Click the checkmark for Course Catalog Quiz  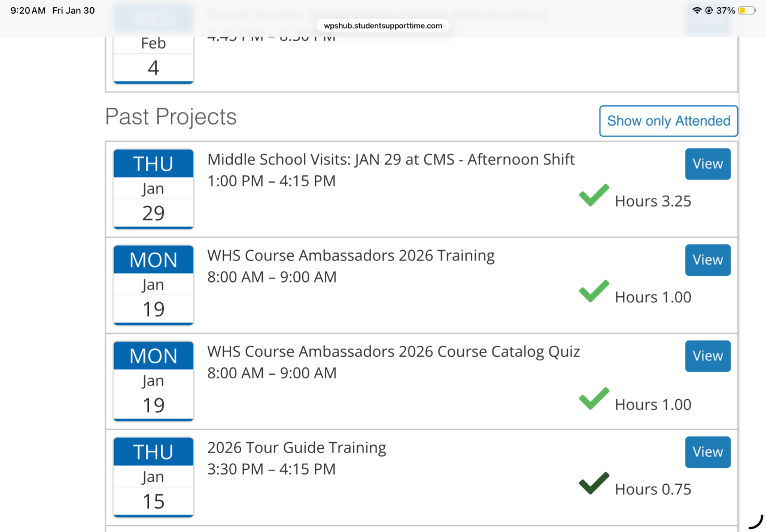pos(594,399)
